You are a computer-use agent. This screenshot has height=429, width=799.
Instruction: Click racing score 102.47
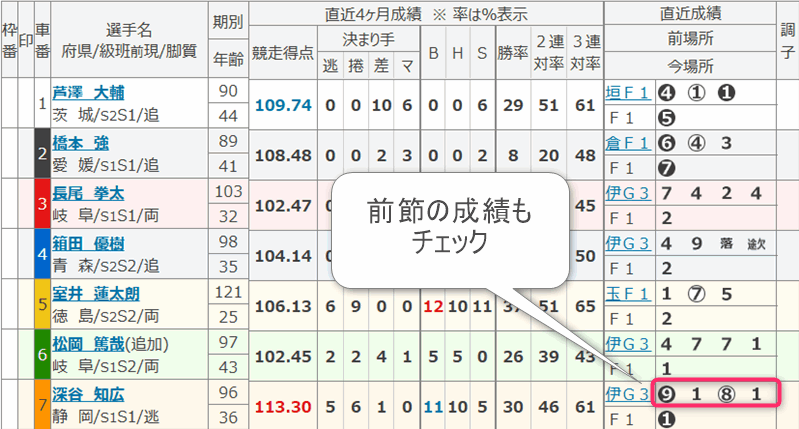283,206
